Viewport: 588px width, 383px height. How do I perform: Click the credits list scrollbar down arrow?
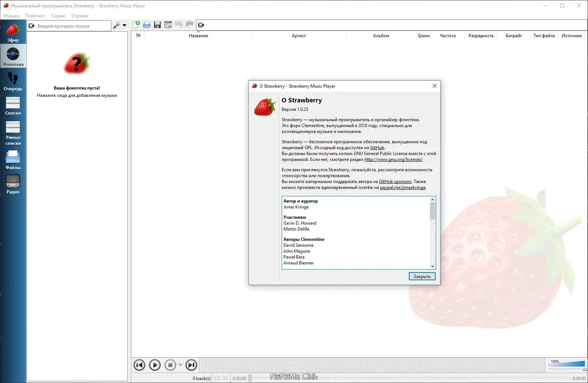433,266
